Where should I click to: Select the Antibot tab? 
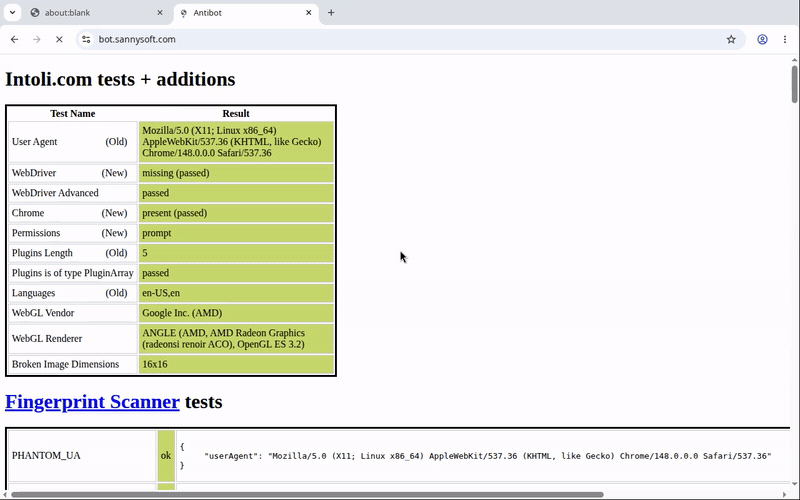(x=246, y=13)
